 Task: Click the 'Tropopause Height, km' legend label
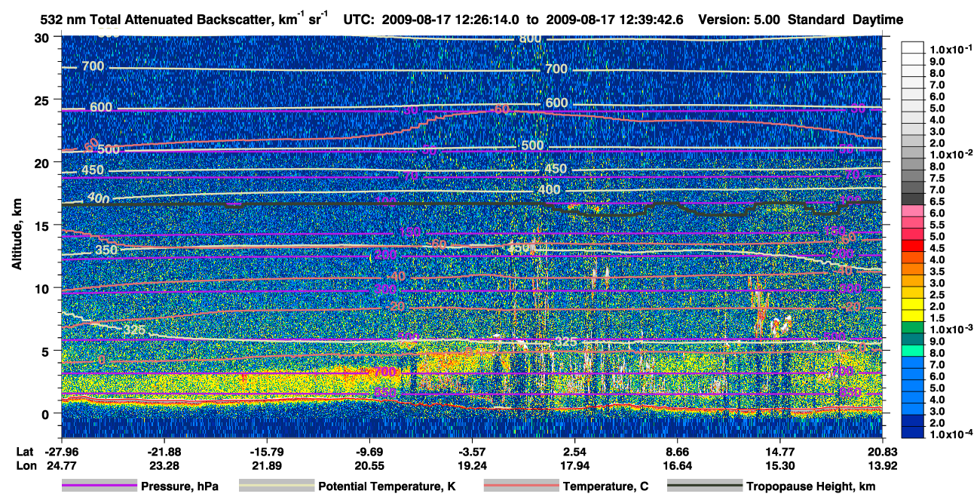coord(811,486)
